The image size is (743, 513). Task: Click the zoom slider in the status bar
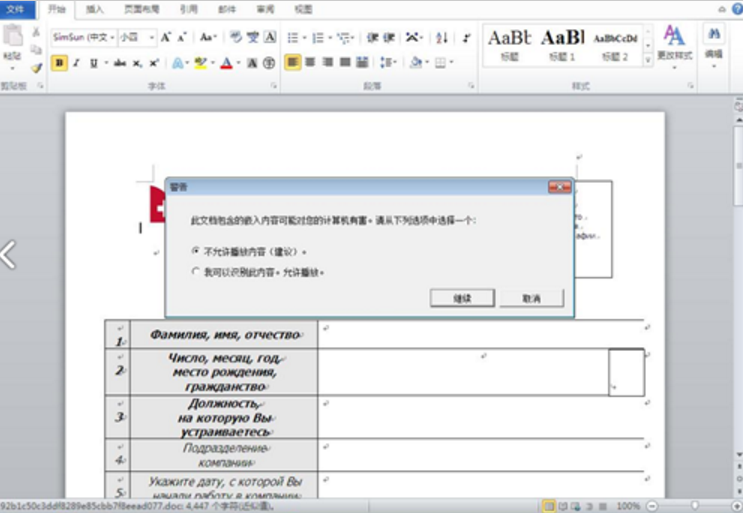click(x=694, y=506)
